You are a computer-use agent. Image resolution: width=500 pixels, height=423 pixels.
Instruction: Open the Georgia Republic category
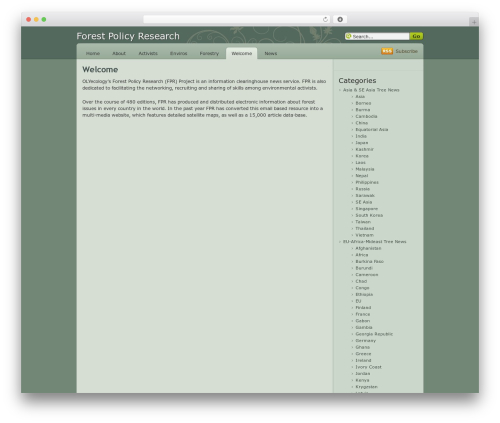374,334
